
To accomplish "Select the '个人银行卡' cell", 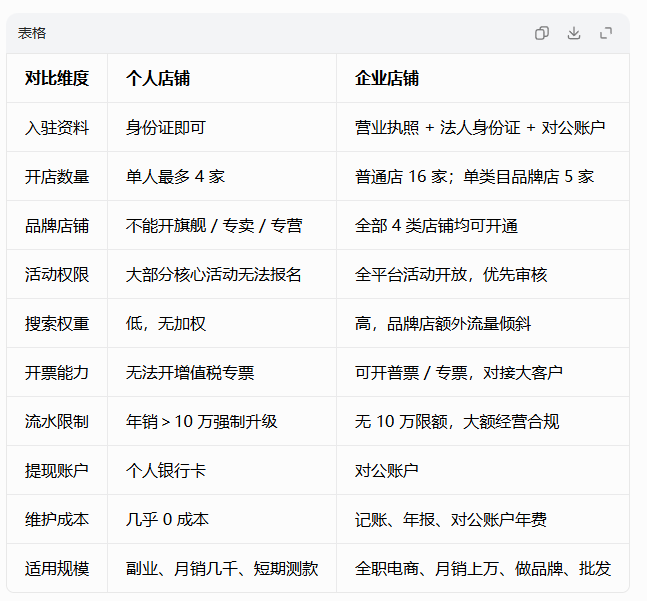I will pos(166,471).
